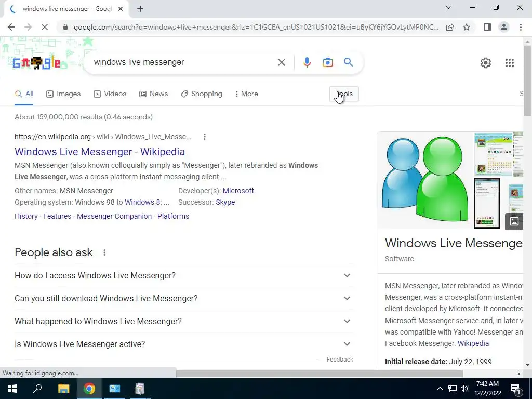Click the address bar URL
Viewport: 532px width, 399px height.
pyautogui.click(x=256, y=27)
